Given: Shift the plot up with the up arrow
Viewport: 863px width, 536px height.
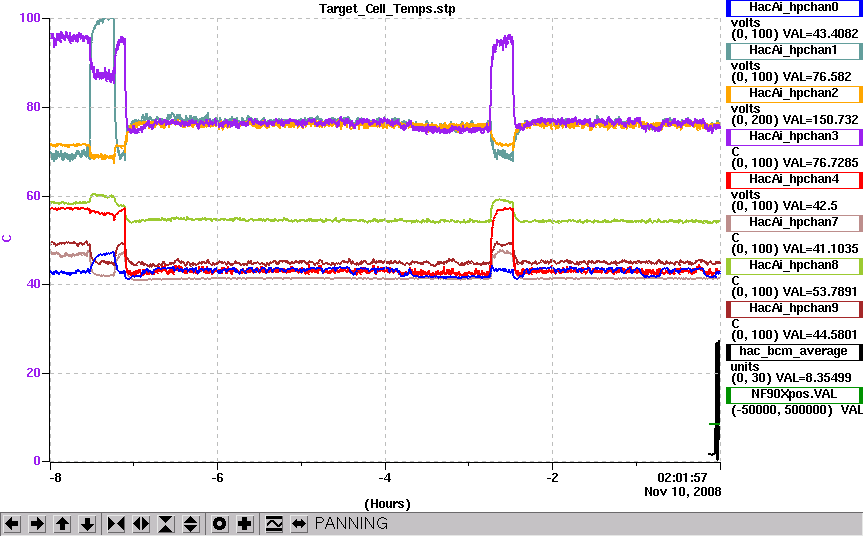Looking at the screenshot, I should coord(62,523).
